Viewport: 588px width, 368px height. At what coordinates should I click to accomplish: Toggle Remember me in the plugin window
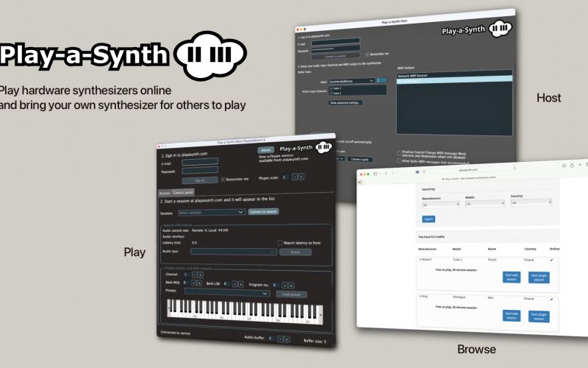click(x=223, y=179)
